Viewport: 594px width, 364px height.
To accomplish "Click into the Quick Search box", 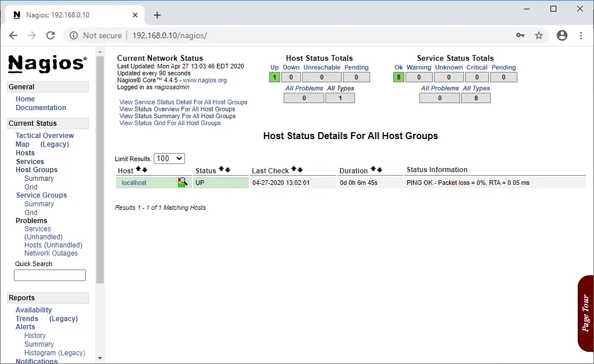I will point(50,275).
